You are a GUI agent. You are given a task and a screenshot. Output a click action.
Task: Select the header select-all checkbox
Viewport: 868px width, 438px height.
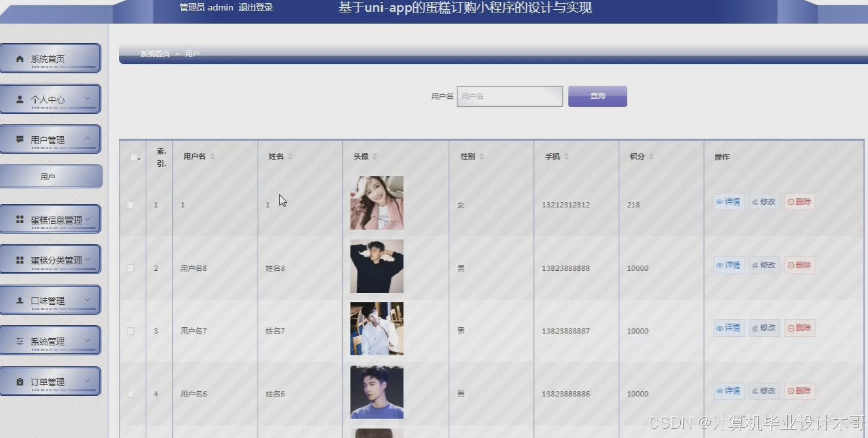tap(133, 157)
